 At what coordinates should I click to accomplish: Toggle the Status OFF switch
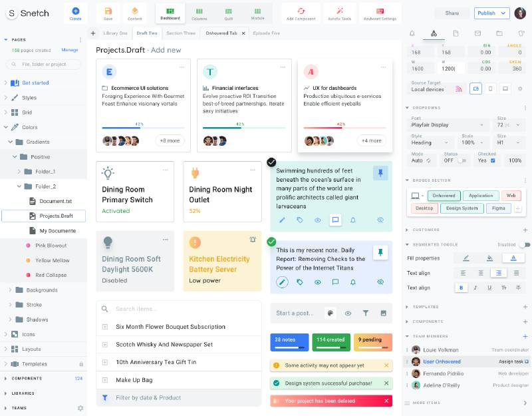tap(461, 160)
